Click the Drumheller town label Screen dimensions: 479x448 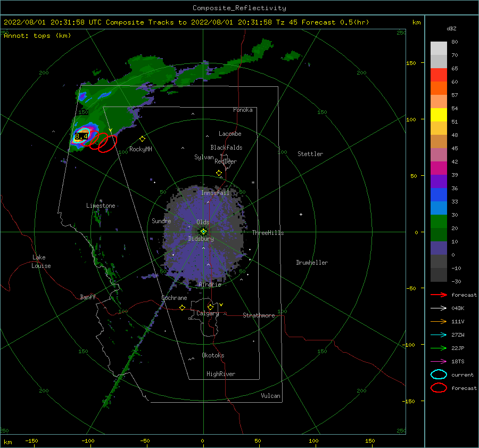pos(311,263)
